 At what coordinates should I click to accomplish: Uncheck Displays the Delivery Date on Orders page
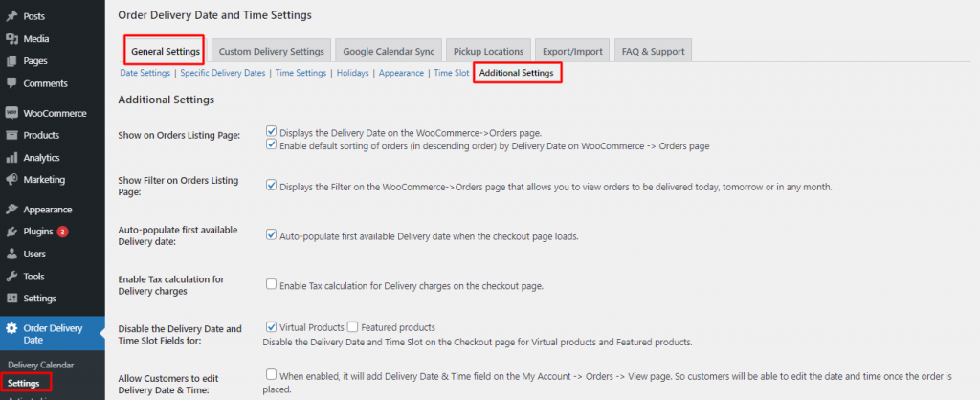(271, 131)
